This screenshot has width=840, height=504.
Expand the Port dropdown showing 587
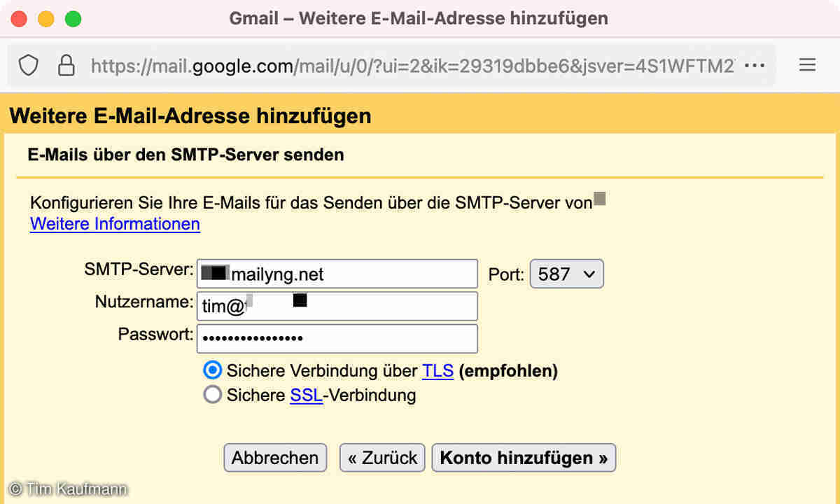(566, 274)
